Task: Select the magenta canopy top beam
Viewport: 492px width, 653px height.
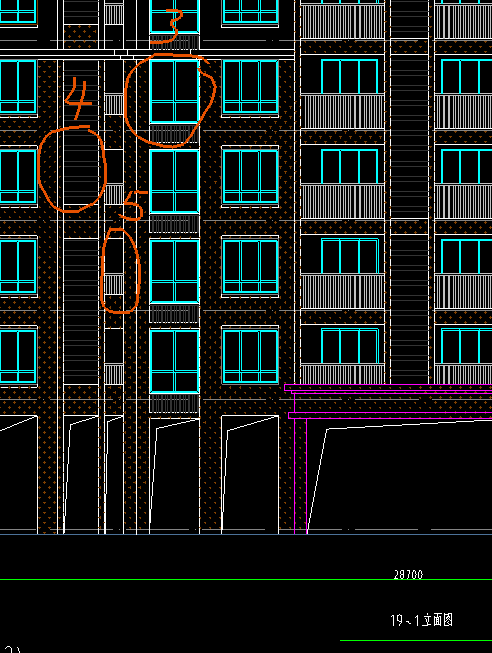Action: tap(388, 388)
